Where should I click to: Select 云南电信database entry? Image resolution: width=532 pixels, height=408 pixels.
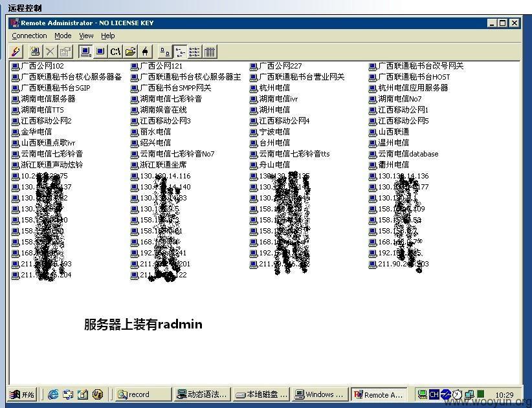[404, 154]
